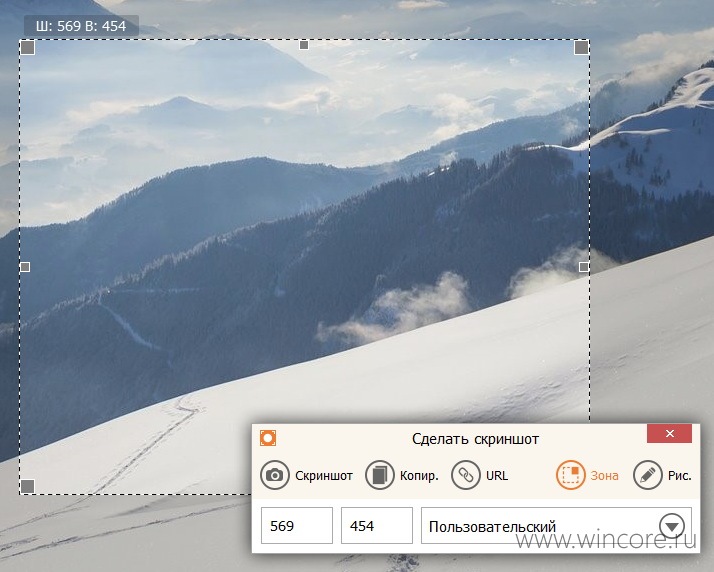Click the Ш: 569 В: 454 size indicator

[81, 26]
